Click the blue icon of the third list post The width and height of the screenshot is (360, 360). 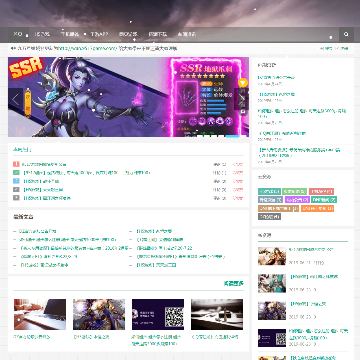[16, 181]
